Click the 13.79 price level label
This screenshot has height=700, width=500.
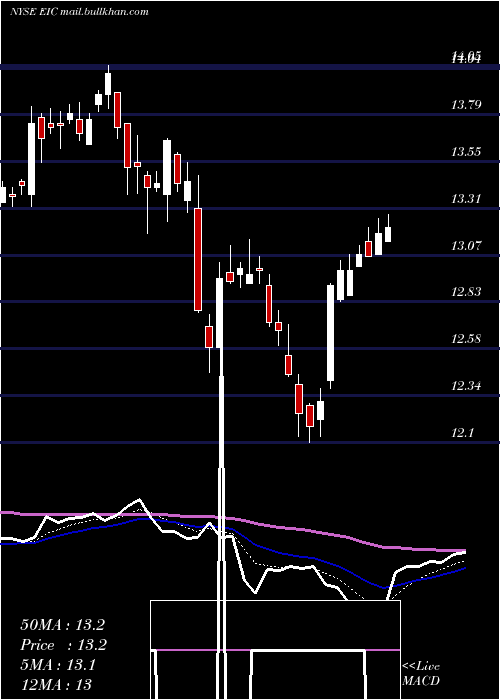(466, 105)
